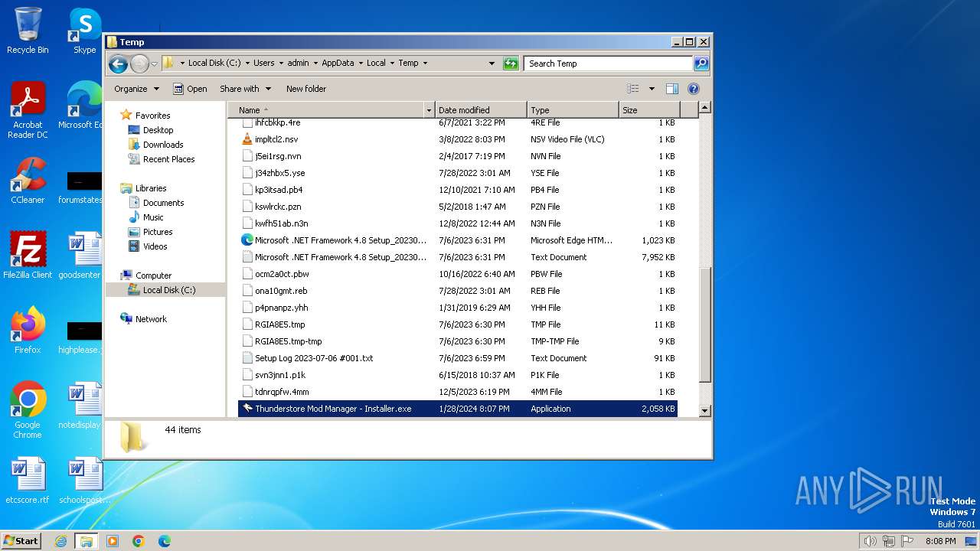The width and height of the screenshot is (980, 551).
Task: Open Skype desktop shortcut
Action: click(x=84, y=31)
